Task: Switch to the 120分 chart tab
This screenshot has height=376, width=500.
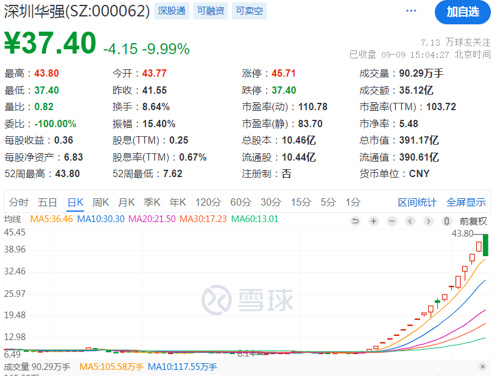Action: [208, 202]
